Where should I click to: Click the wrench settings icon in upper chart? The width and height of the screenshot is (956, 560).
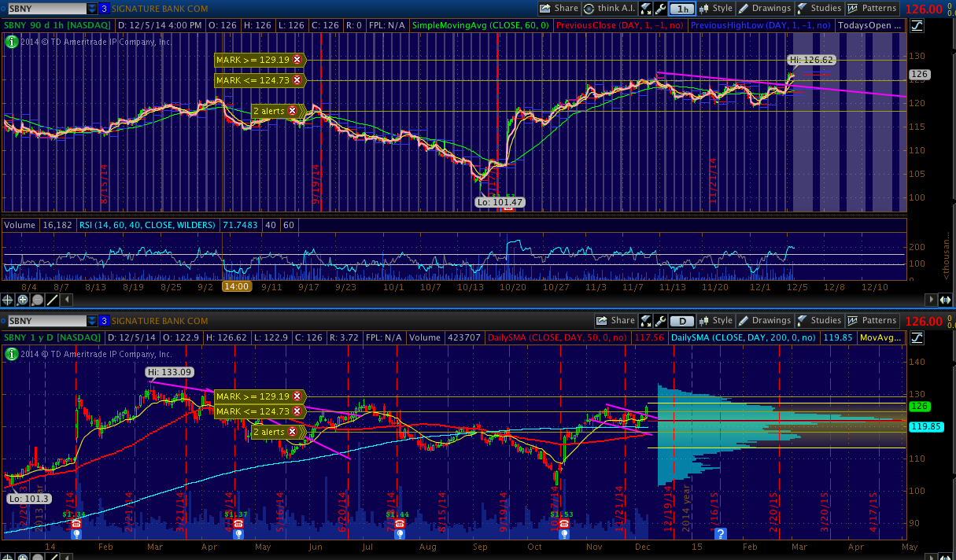[661, 9]
